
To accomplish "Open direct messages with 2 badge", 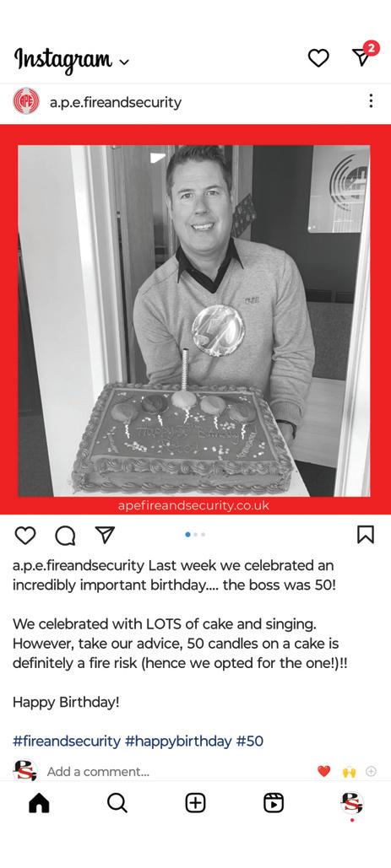I will 365,54.
